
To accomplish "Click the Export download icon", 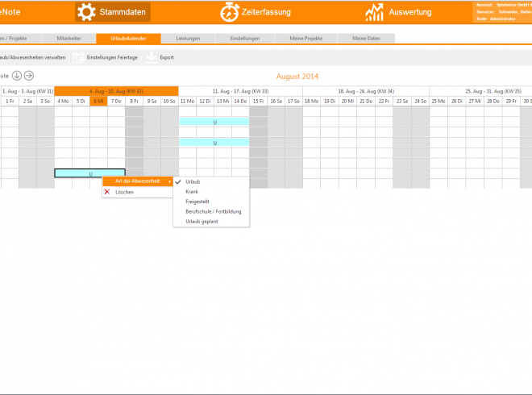I will 151,57.
